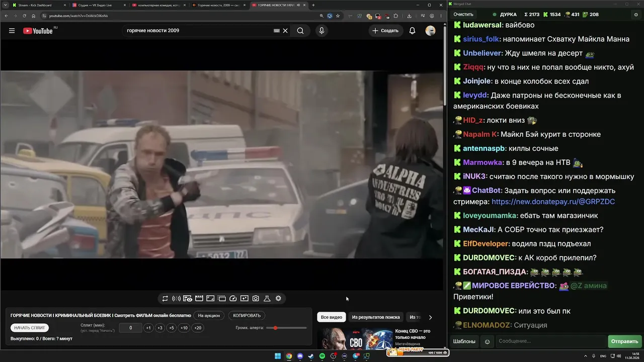The width and height of the screenshot is (644, 362).
Task: Click the loop icon under the video
Action: (165, 299)
